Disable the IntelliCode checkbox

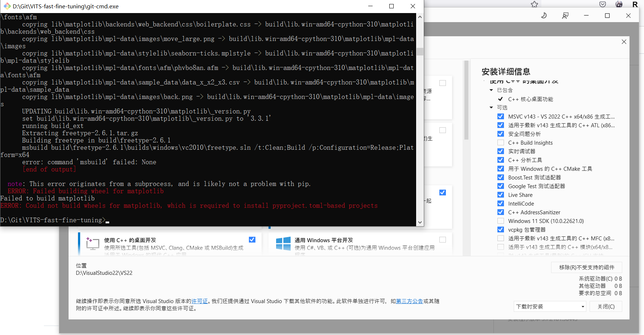tap(500, 203)
